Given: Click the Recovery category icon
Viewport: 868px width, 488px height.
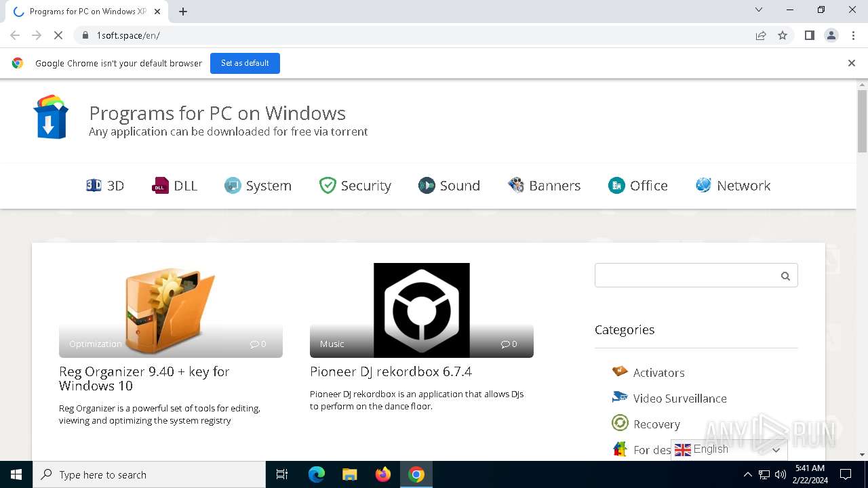Looking at the screenshot, I should (620, 423).
